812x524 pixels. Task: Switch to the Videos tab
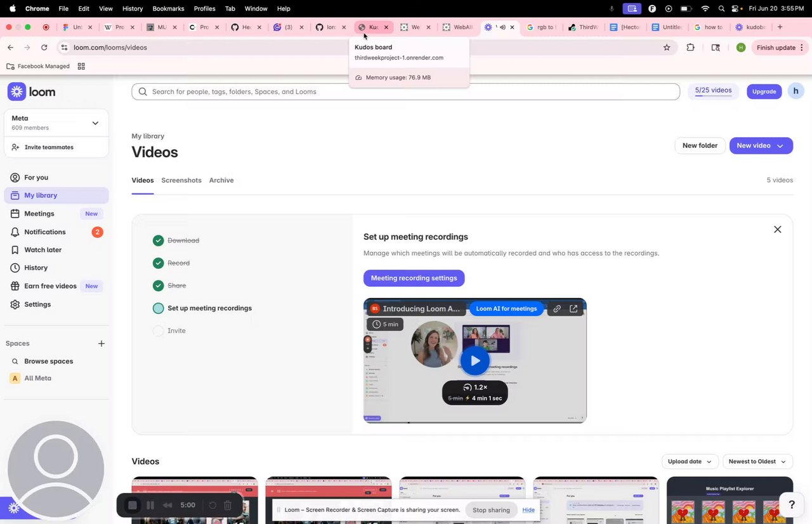(x=143, y=180)
